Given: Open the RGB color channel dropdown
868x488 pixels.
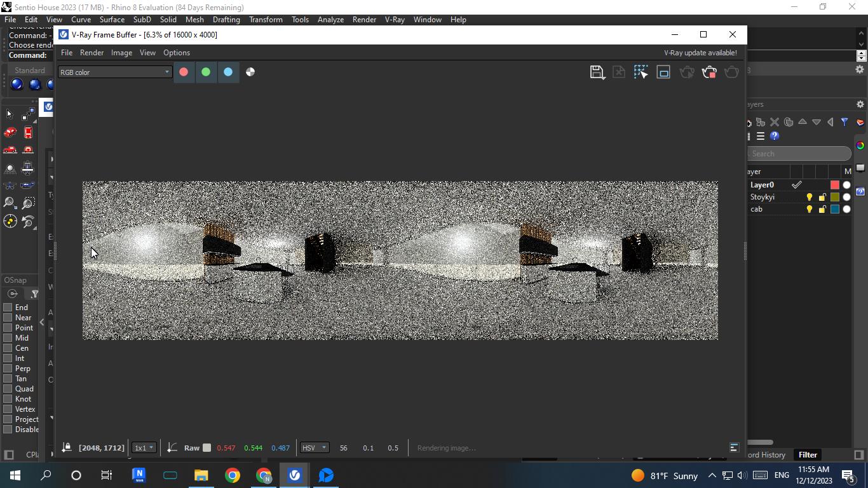Looking at the screenshot, I should coord(115,72).
